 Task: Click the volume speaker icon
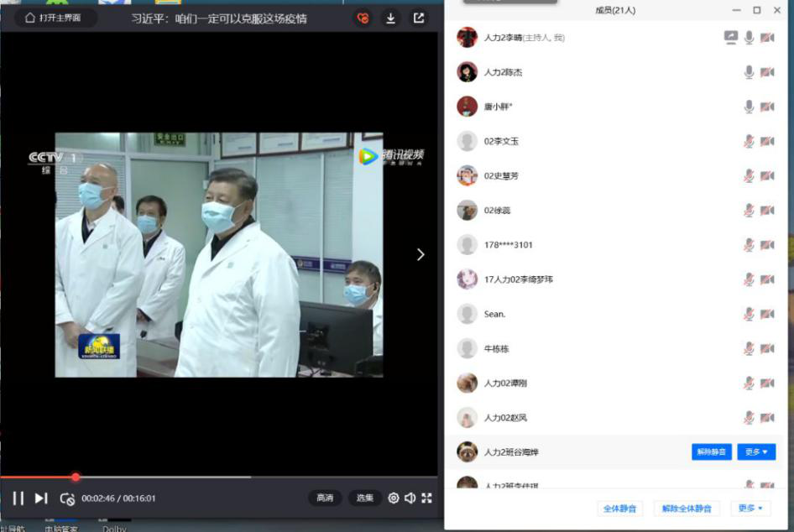pyautogui.click(x=410, y=498)
